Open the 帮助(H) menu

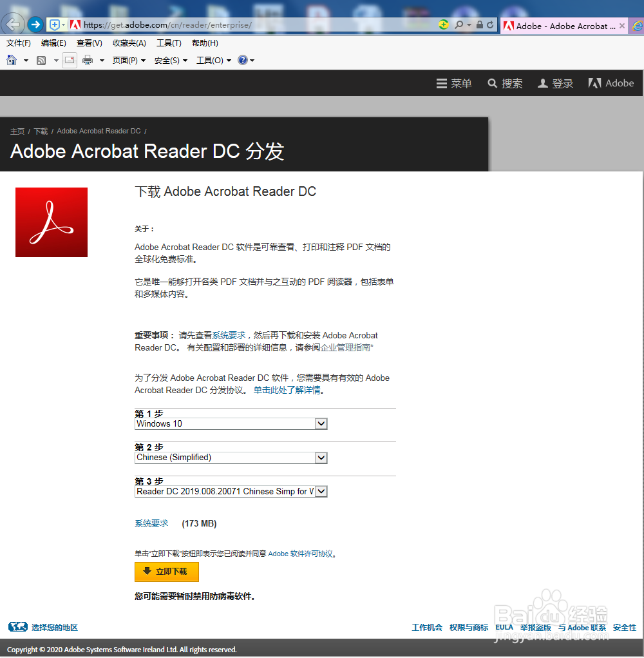[x=204, y=43]
